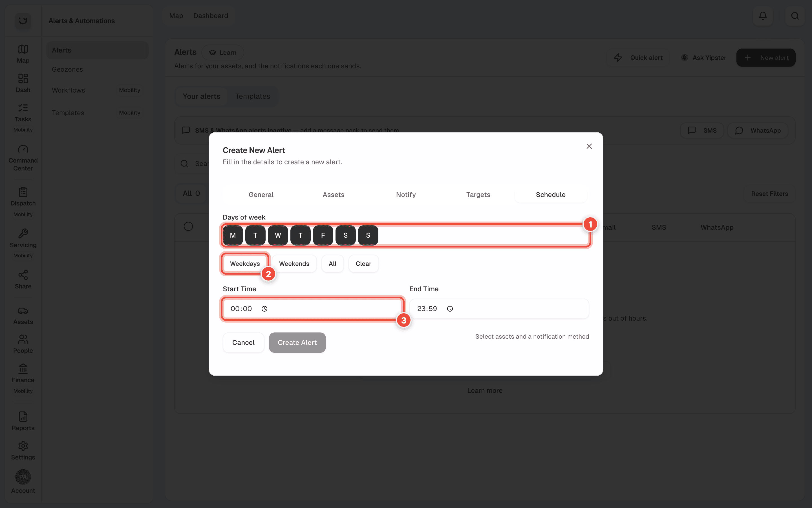The width and height of the screenshot is (812, 508).
Task: Open the End Time clock picker icon
Action: (x=450, y=309)
